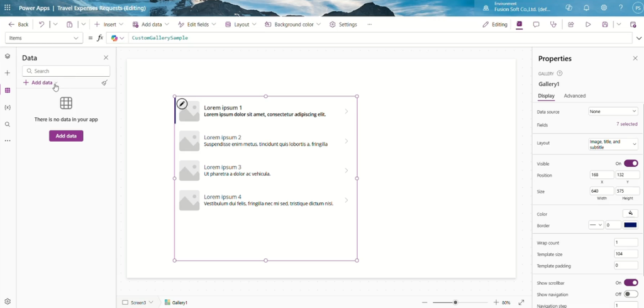Image resolution: width=644 pixels, height=308 pixels.
Task: Close the Data panel
Action: 106,58
